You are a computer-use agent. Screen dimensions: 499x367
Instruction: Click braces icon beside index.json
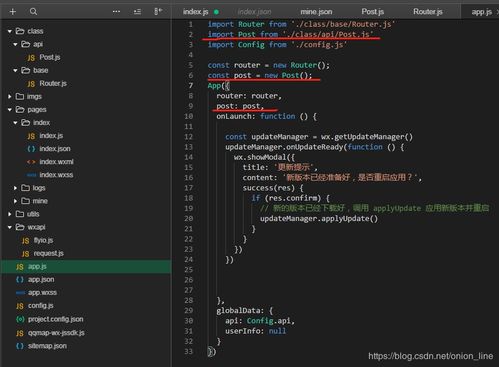pyautogui.click(x=31, y=149)
